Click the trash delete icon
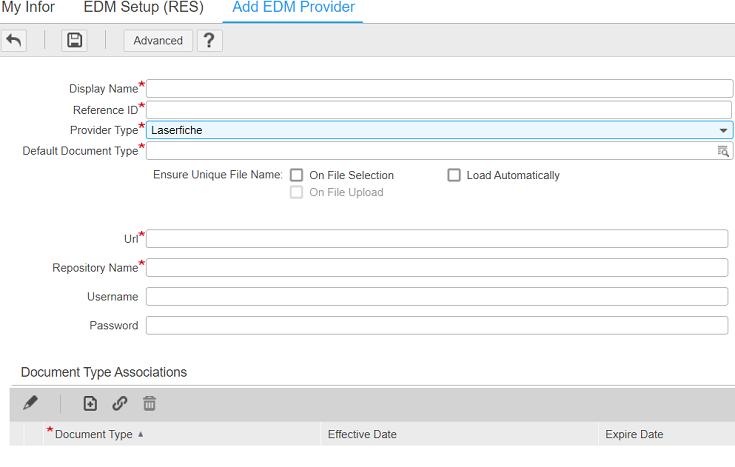Viewport: 735px width, 467px height. [x=150, y=403]
